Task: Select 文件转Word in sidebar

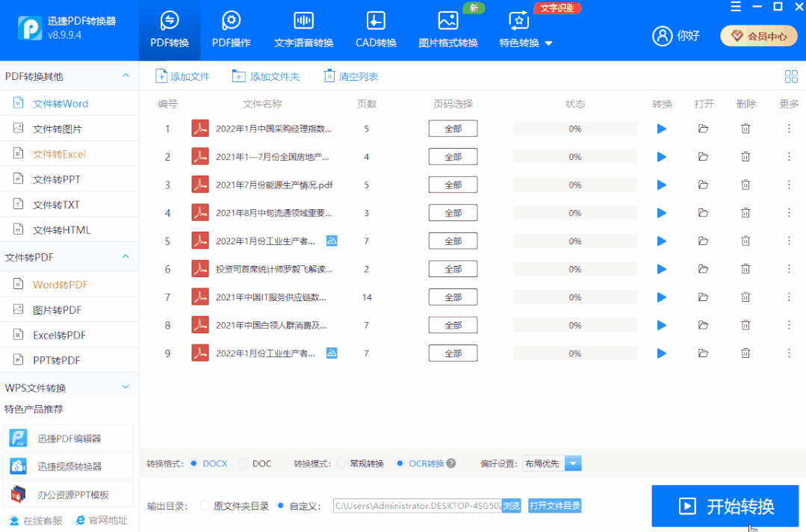Action: [69, 103]
